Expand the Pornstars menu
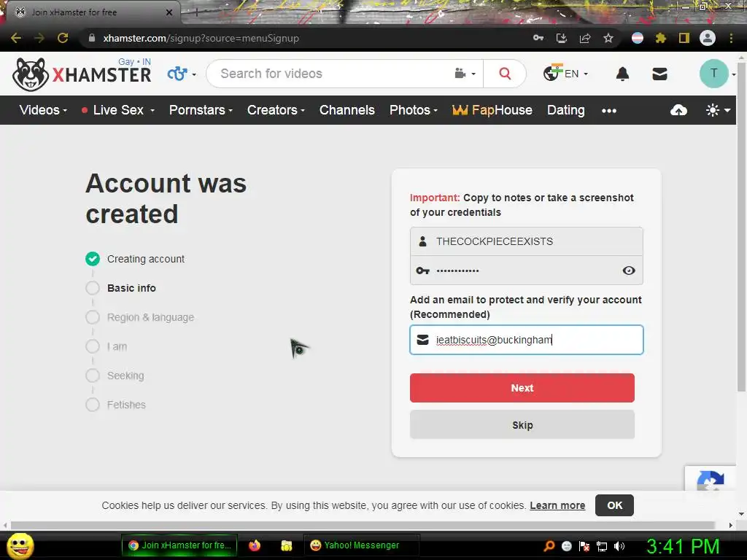 [201, 110]
